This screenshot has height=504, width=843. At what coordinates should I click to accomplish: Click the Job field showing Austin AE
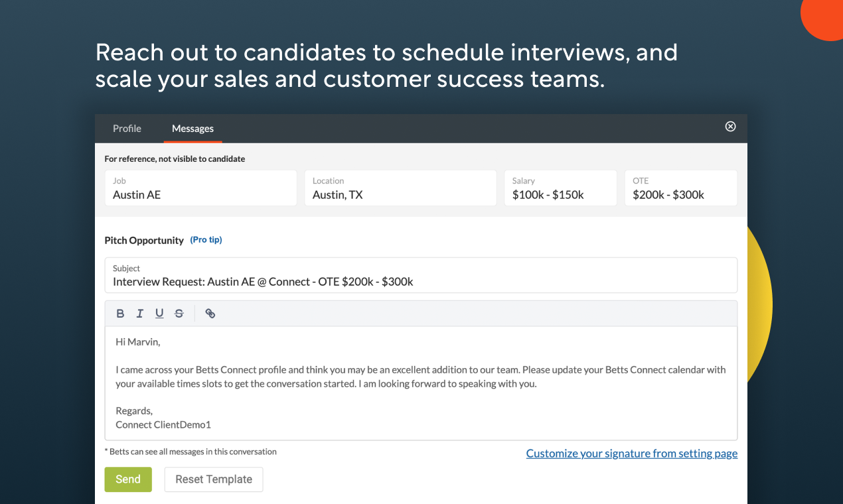click(200, 188)
